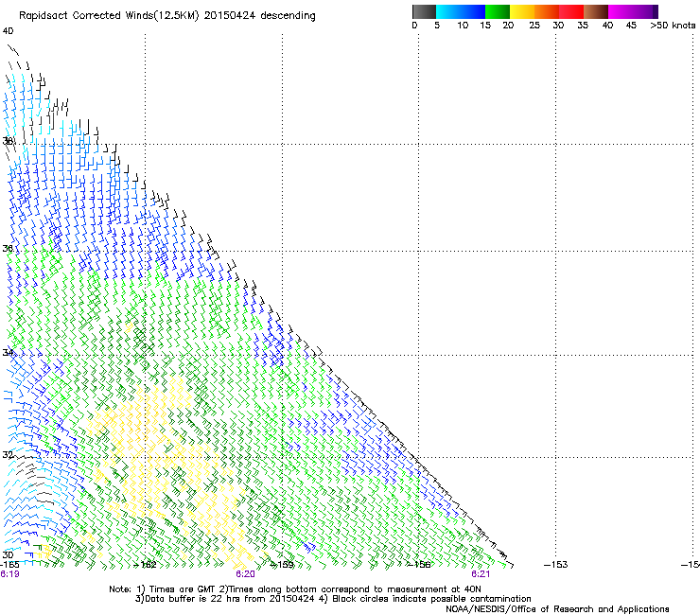Click the latitude label 36
Screen dimensions: 700x615
8,248
